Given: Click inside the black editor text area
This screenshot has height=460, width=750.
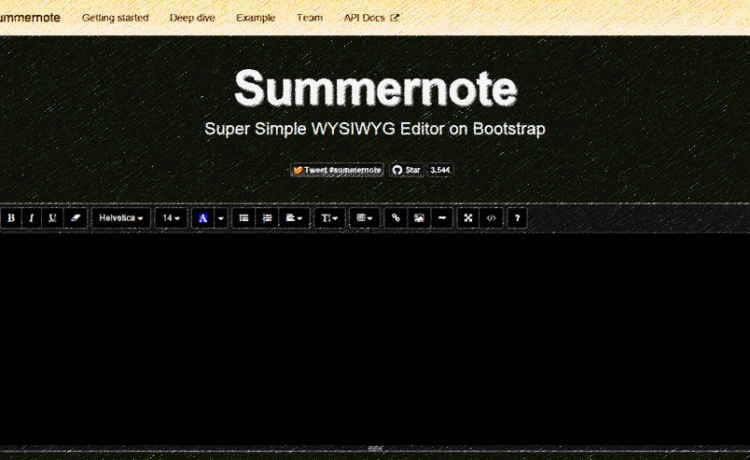Looking at the screenshot, I should click(375, 339).
